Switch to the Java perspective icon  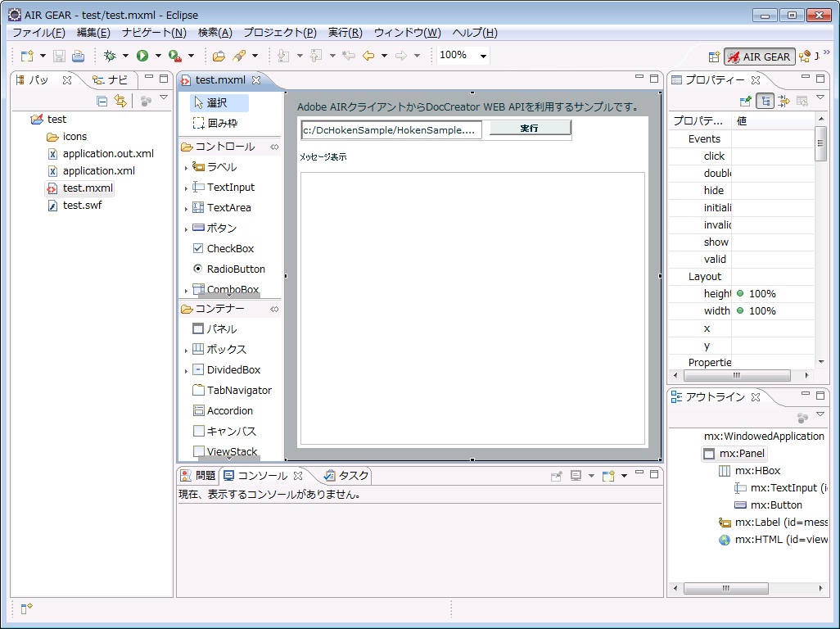805,57
